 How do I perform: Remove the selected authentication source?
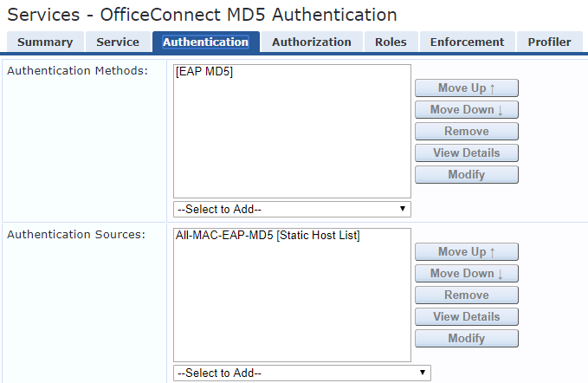point(467,295)
